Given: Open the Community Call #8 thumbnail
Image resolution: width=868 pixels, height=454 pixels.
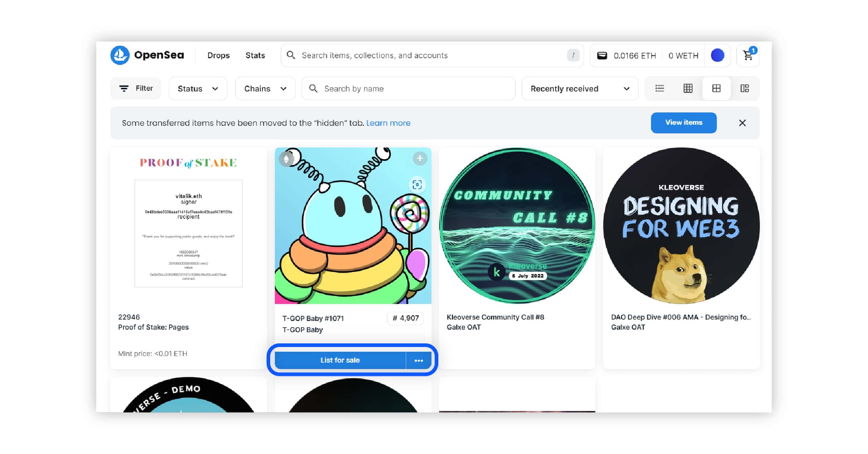Looking at the screenshot, I should pos(517,226).
